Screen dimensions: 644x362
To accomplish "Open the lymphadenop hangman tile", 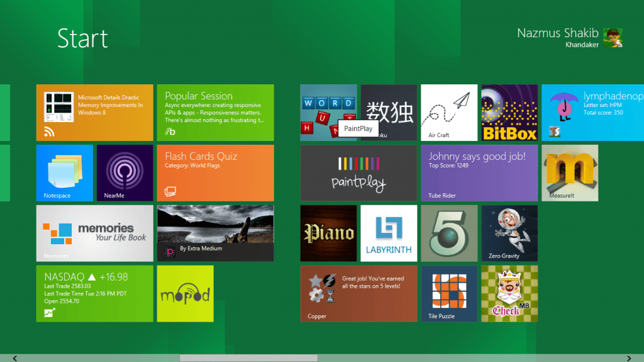I will coord(592,113).
